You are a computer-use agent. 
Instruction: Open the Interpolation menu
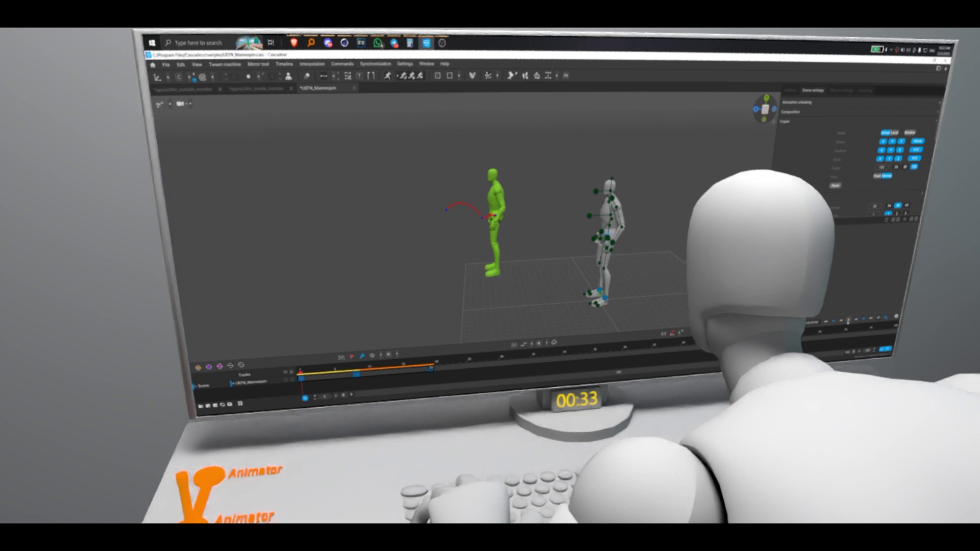[x=312, y=64]
